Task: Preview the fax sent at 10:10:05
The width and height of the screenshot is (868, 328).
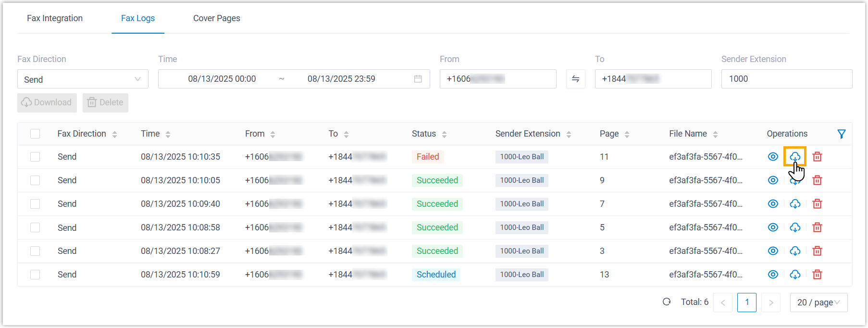Action: [773, 180]
